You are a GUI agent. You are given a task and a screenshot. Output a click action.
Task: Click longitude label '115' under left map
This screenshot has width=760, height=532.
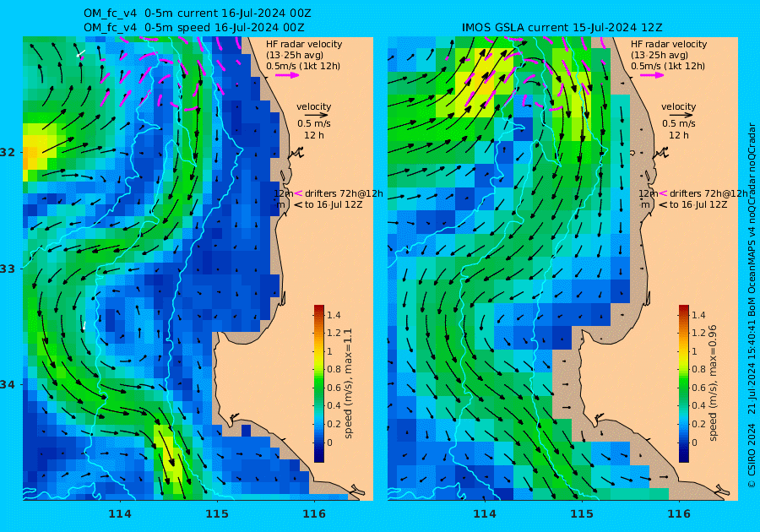(x=217, y=514)
